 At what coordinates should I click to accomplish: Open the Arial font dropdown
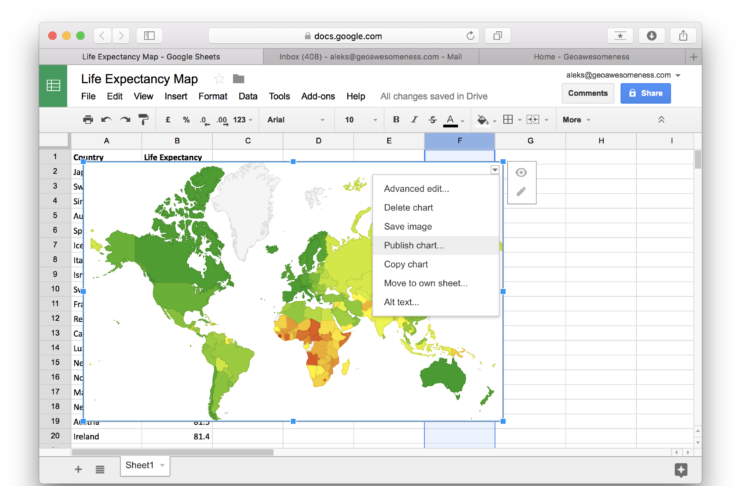[x=296, y=120]
